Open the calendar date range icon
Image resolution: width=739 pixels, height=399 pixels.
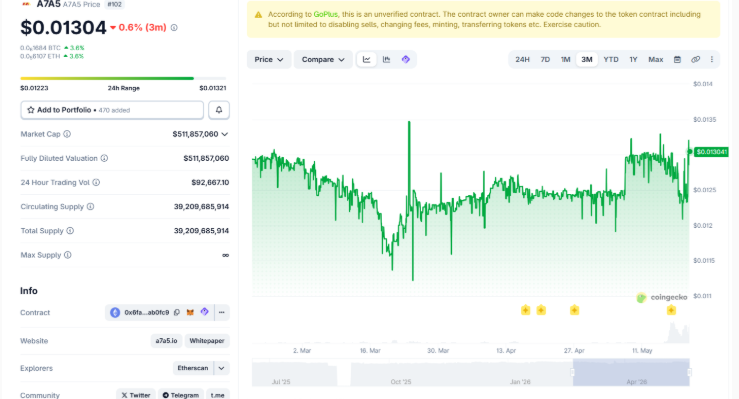click(x=677, y=59)
